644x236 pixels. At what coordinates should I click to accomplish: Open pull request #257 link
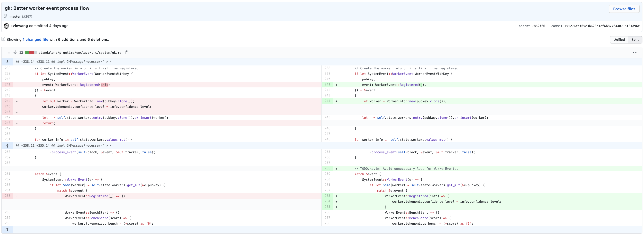click(x=27, y=16)
